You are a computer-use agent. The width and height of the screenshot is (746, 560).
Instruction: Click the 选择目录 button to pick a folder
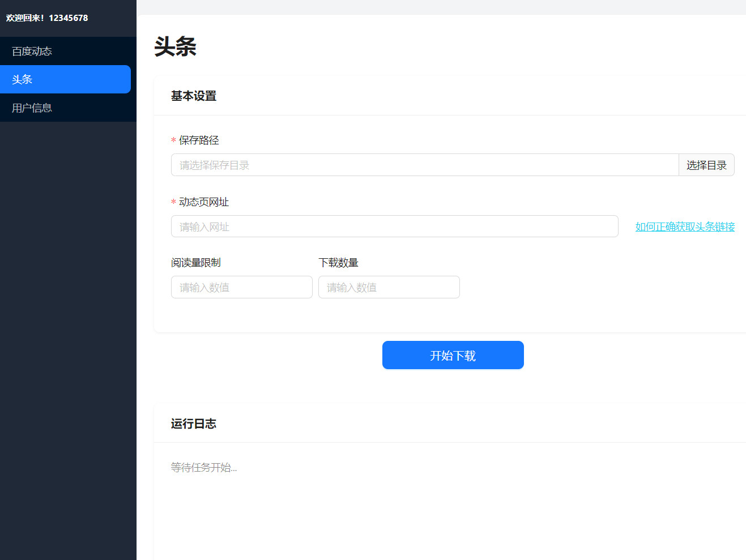click(x=706, y=165)
